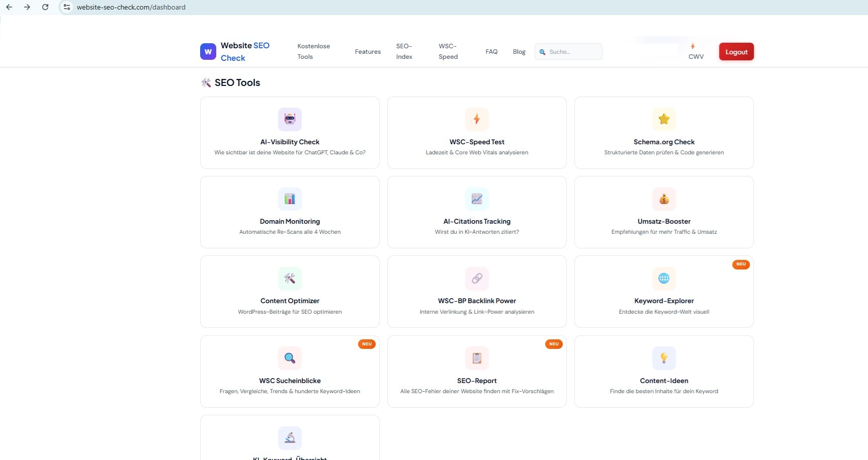Click the Logout button
Viewport: 868px width, 460px height.
click(x=736, y=51)
